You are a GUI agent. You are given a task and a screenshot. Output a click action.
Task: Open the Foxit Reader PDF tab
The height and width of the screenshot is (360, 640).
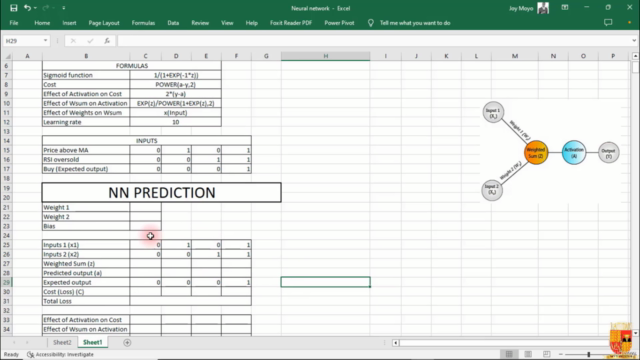click(x=291, y=23)
